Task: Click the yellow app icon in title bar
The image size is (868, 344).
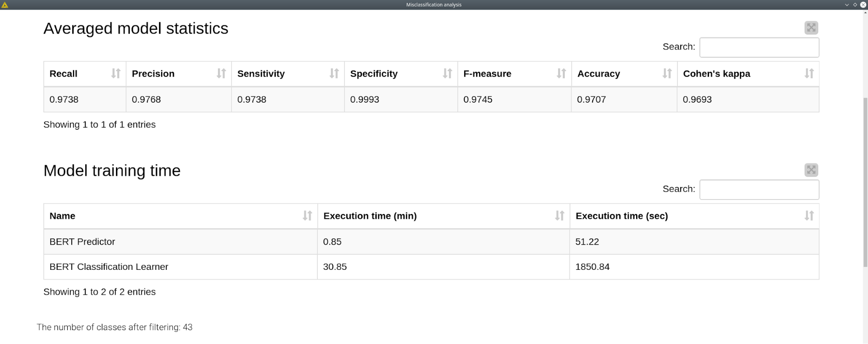Action: [x=5, y=5]
